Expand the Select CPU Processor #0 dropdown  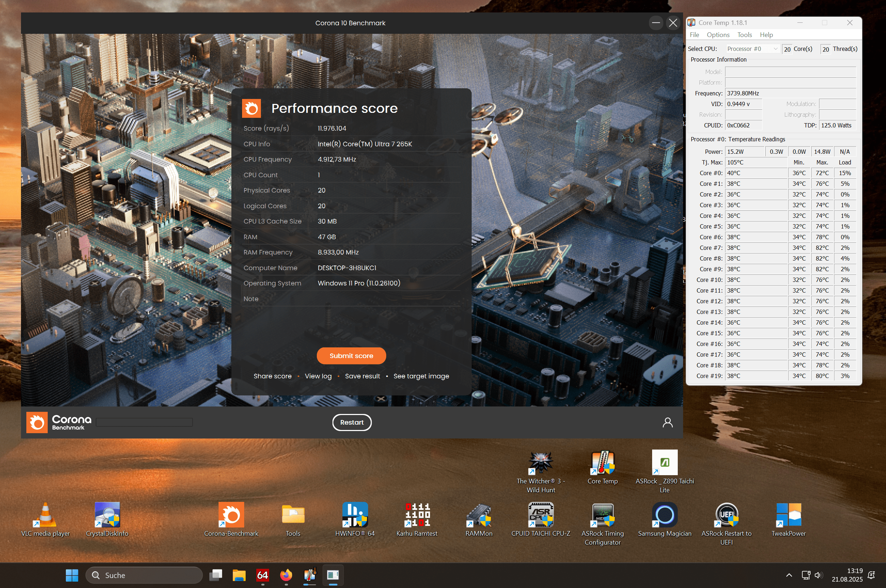753,49
